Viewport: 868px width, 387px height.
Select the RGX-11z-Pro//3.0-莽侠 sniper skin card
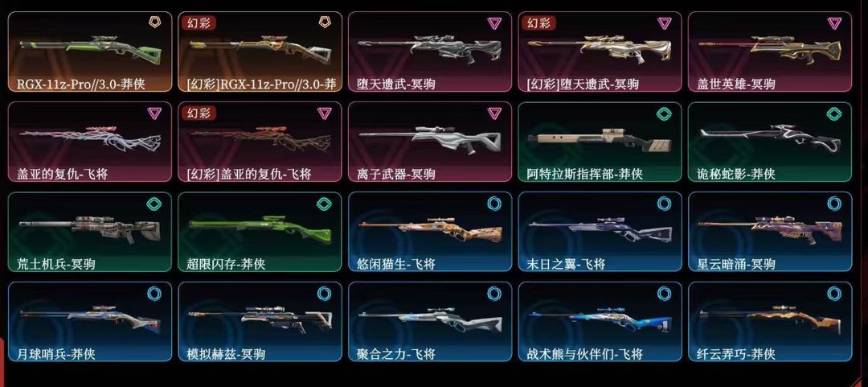pyautogui.click(x=90, y=51)
